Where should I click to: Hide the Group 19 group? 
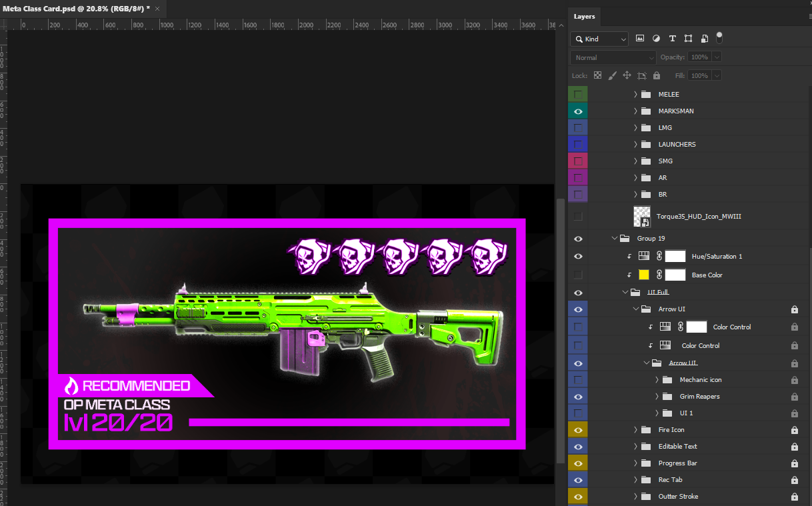pyautogui.click(x=577, y=239)
